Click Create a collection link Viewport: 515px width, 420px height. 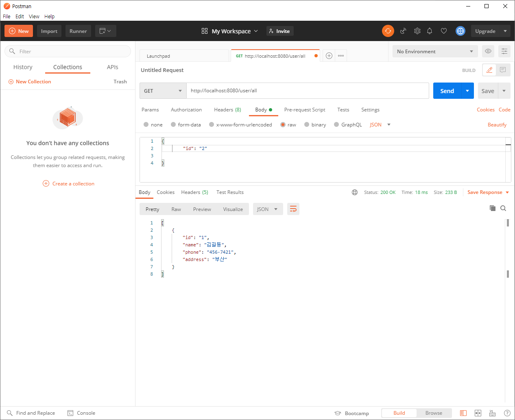[x=68, y=183]
